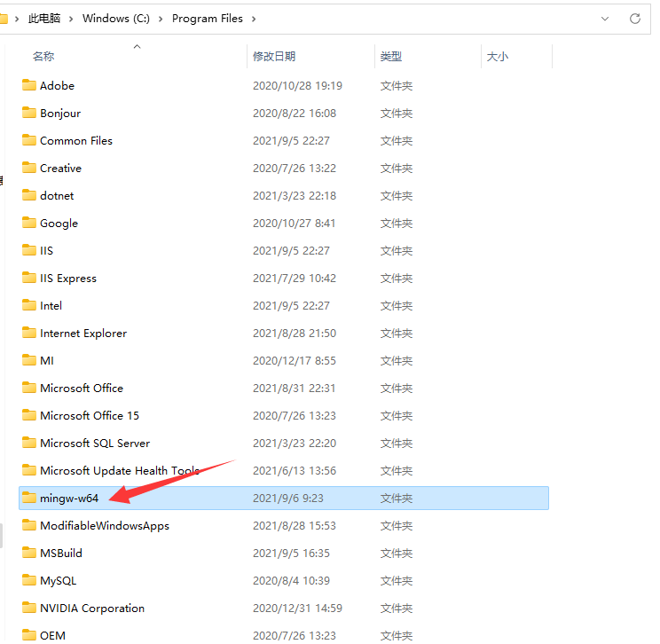Click the dotnet folder icon
Screen dimensions: 660x644
[29, 195]
